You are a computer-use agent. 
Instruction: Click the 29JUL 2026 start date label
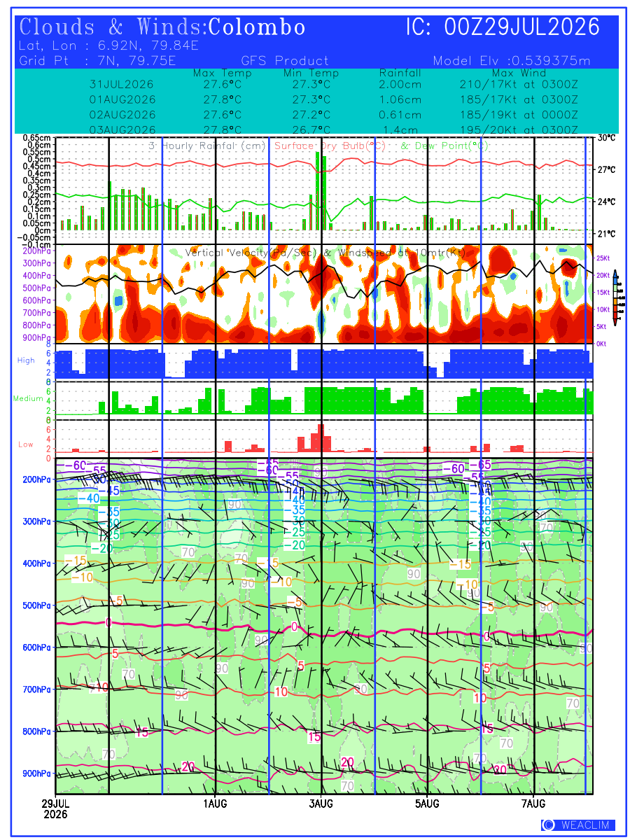(55, 809)
